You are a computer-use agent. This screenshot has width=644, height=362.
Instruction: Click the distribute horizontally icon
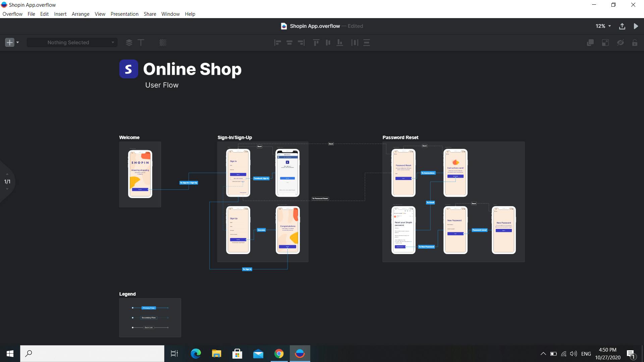click(x=355, y=43)
